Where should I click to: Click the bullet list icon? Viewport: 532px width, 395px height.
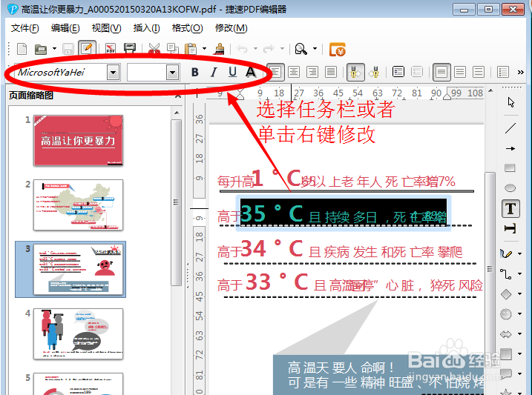503,72
